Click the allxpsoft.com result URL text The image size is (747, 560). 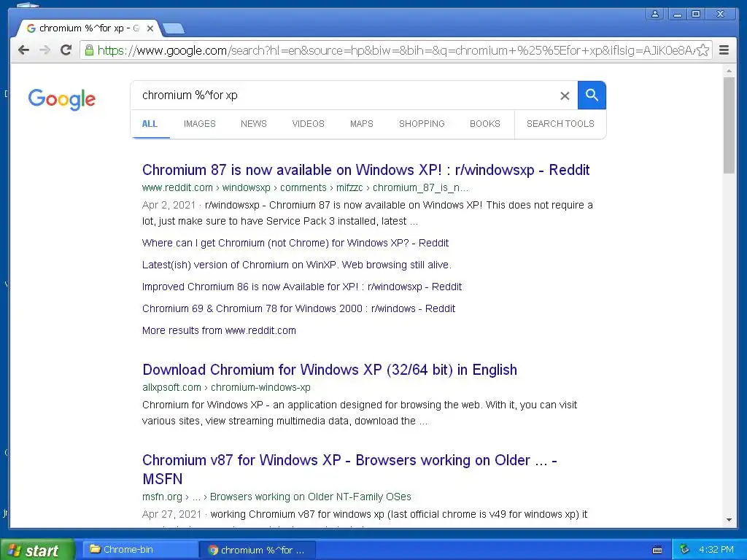(x=226, y=388)
